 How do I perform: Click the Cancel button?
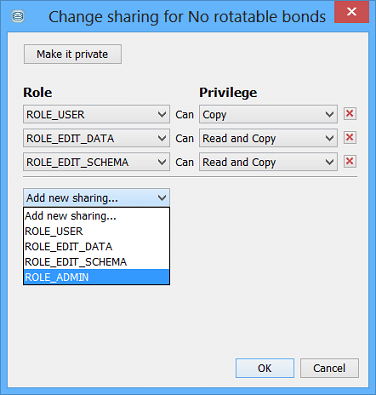329,368
